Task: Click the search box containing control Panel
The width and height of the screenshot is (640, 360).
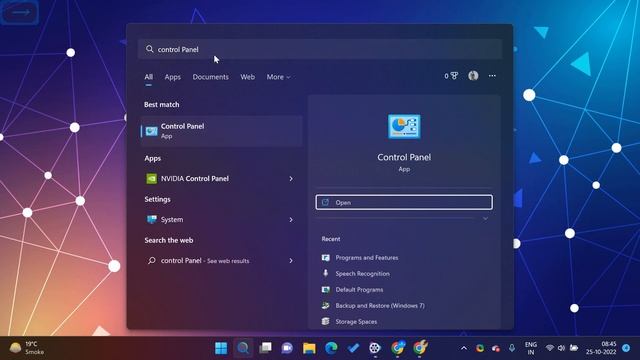Action: click(x=320, y=49)
